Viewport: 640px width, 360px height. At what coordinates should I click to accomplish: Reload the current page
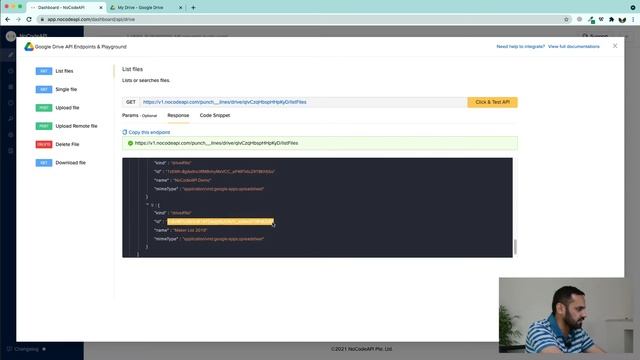click(x=29, y=19)
